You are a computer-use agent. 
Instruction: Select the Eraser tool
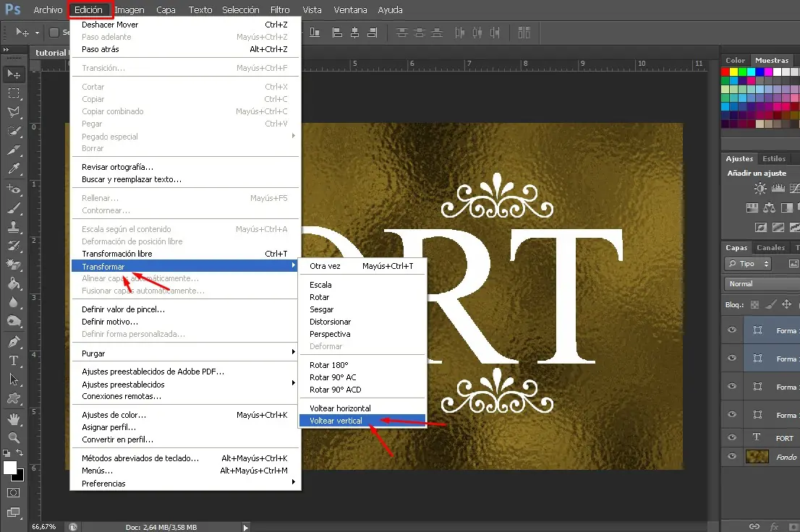[14, 265]
